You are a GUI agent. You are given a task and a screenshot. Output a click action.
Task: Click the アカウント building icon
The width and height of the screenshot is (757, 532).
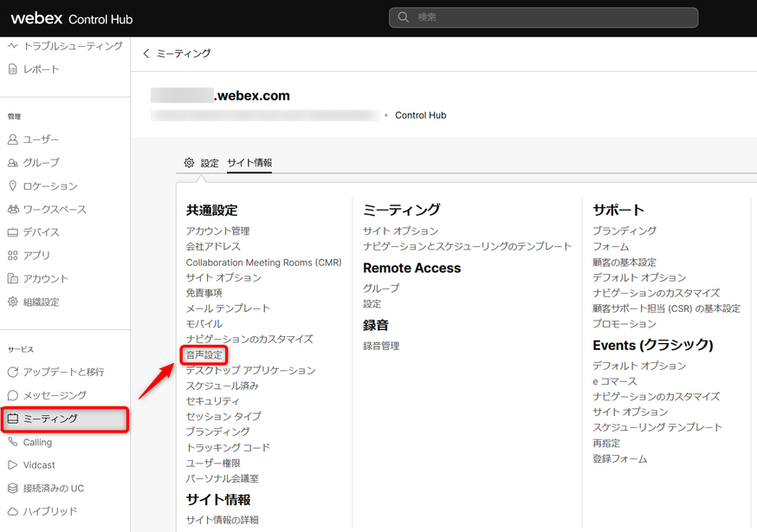click(13, 278)
